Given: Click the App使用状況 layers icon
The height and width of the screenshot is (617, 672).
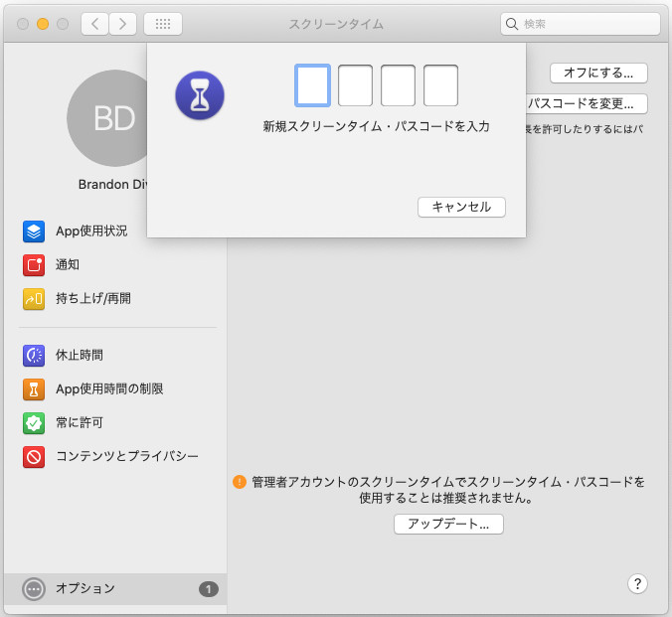Looking at the screenshot, I should (34, 231).
